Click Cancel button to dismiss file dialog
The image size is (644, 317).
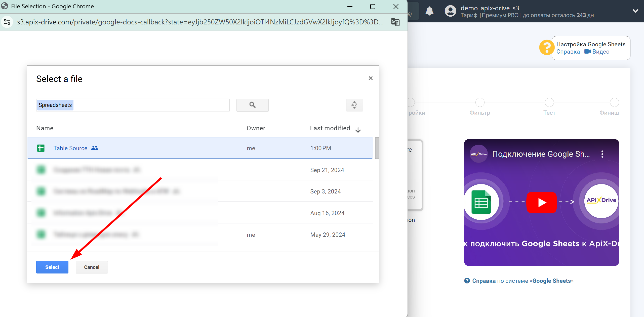(91, 266)
